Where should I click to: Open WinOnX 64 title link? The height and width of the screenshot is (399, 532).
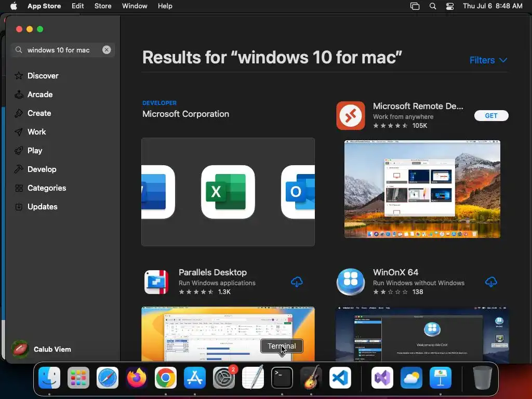(x=395, y=272)
